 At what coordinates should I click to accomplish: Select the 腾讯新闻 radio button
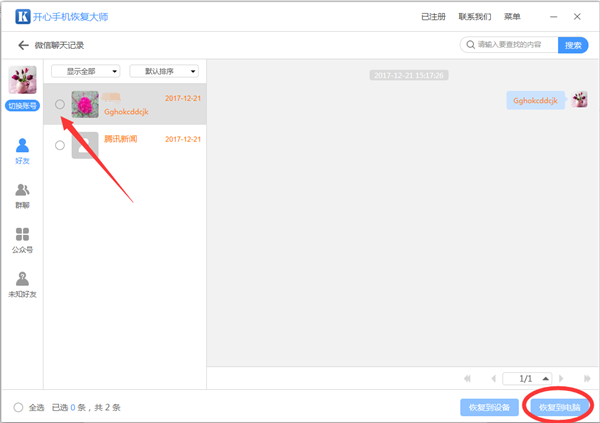pyautogui.click(x=60, y=145)
